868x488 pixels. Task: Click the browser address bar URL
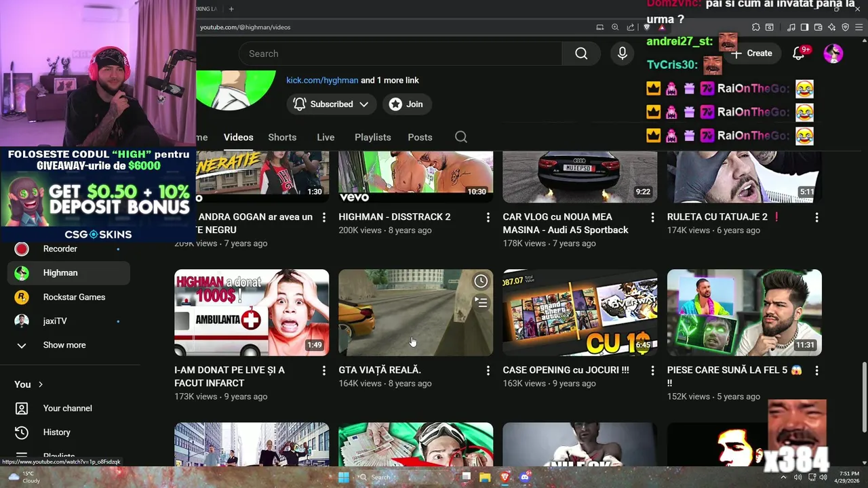pos(245,27)
